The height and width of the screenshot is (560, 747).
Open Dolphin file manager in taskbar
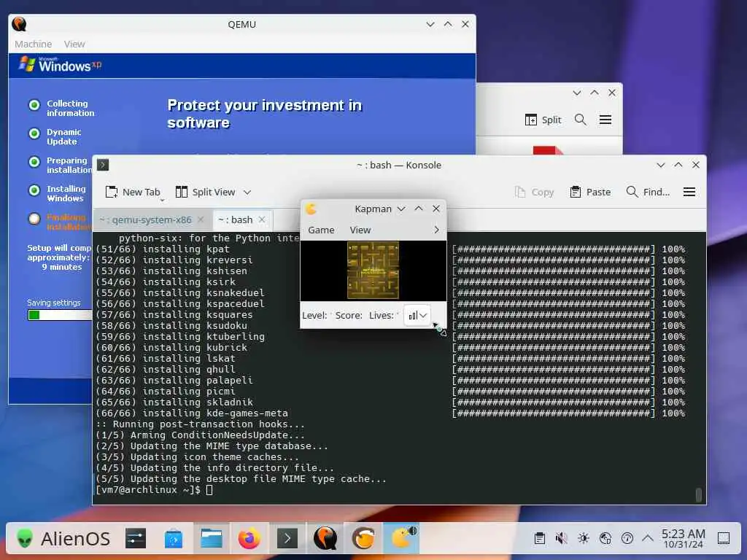(x=212, y=539)
